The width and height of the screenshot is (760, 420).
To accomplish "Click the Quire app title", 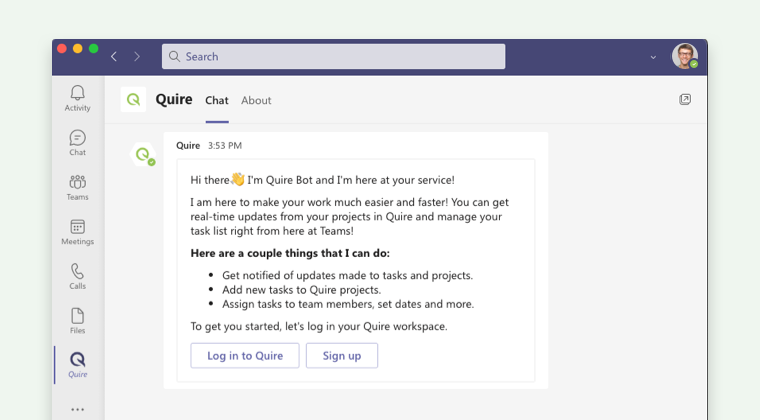I will (174, 99).
